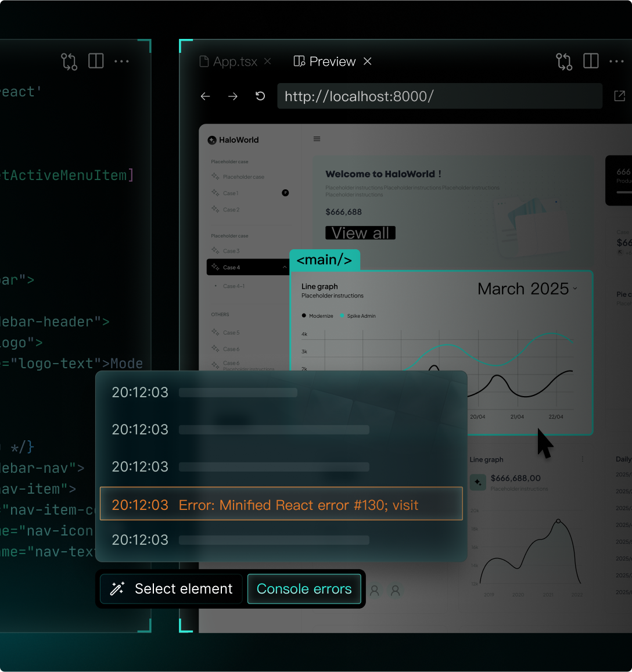
Task: Click the browser forward arrow
Action: point(233,96)
